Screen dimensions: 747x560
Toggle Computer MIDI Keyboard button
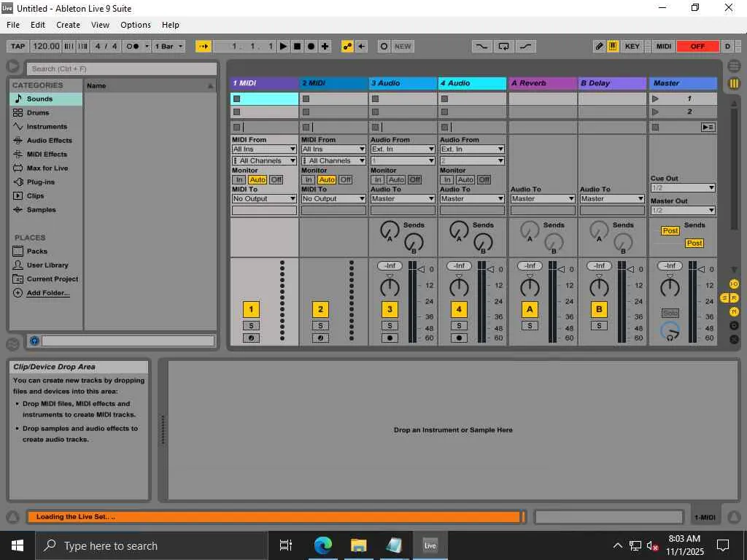pyautogui.click(x=613, y=46)
